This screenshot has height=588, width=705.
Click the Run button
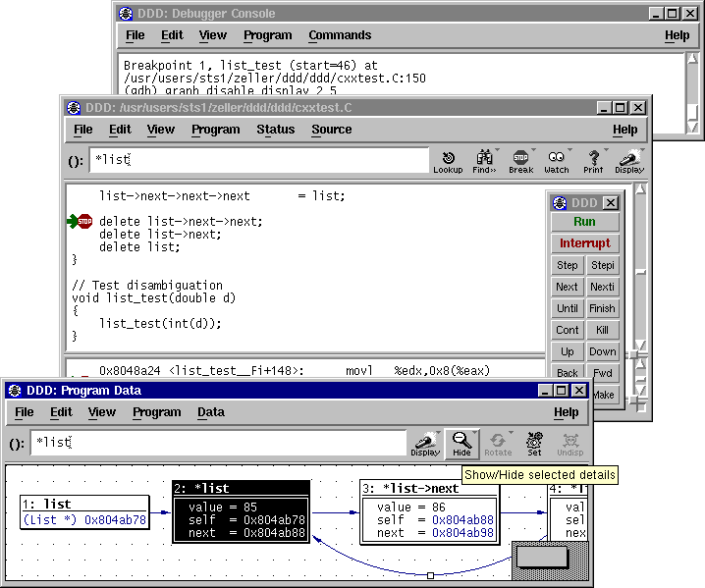[585, 222]
